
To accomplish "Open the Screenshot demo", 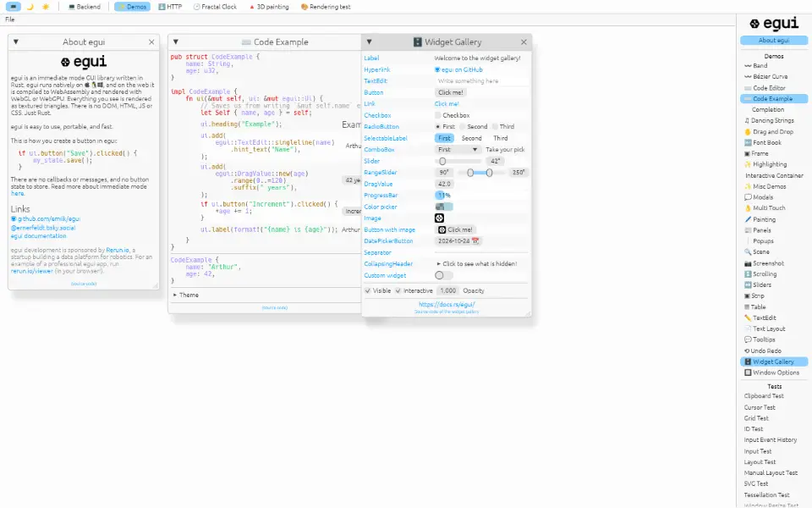I will (764, 263).
